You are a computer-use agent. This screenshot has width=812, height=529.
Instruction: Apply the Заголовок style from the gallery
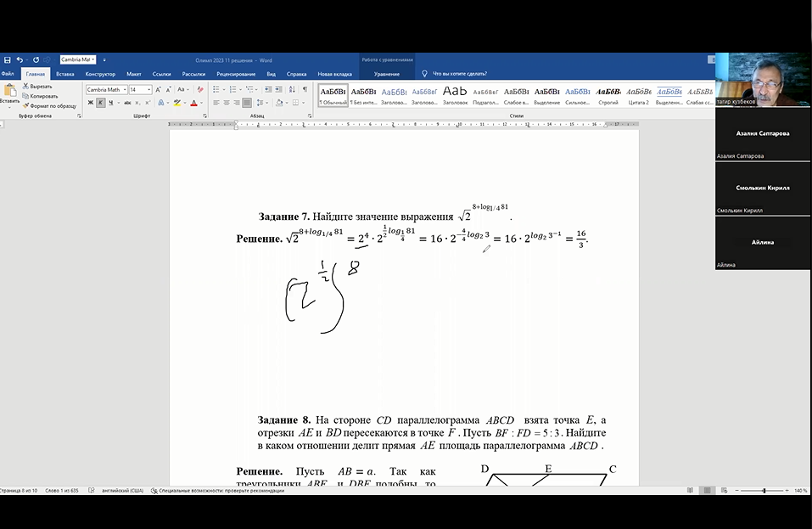tap(455, 94)
